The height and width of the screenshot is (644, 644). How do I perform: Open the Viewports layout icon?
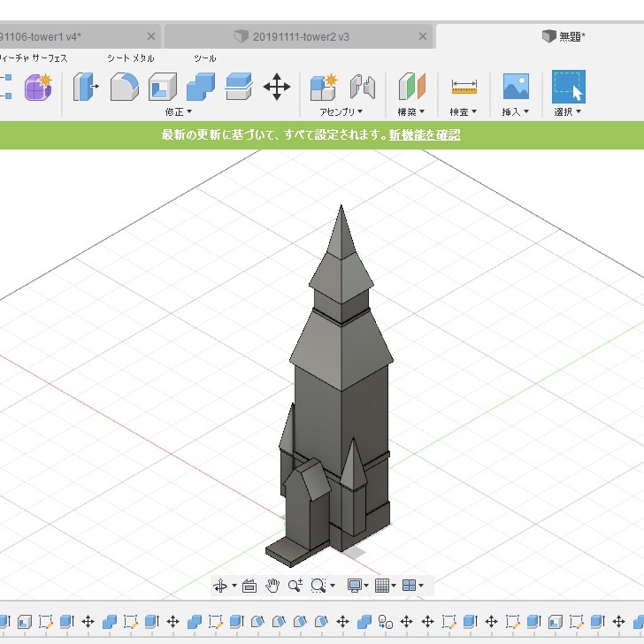click(x=409, y=586)
